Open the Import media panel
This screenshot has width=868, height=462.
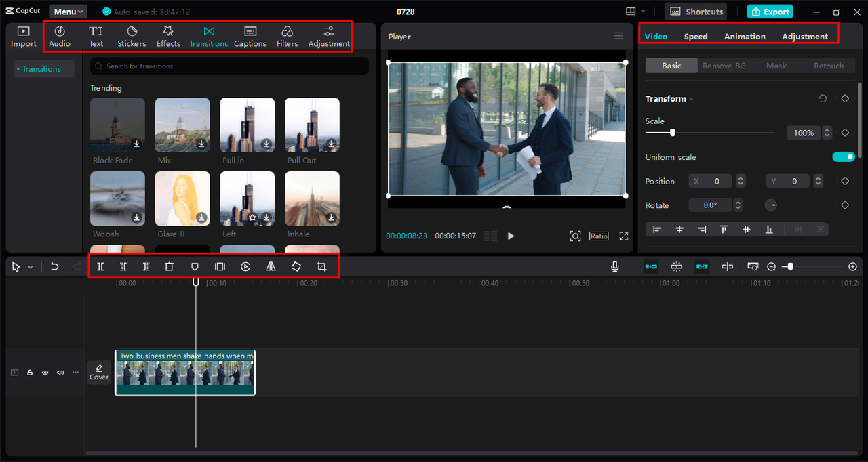coord(24,37)
